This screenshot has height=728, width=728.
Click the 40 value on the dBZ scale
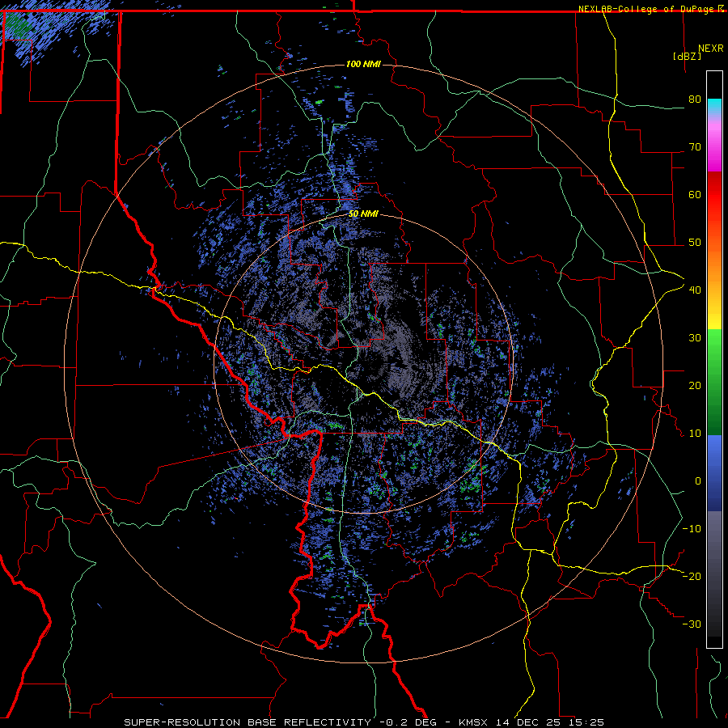coord(695,290)
